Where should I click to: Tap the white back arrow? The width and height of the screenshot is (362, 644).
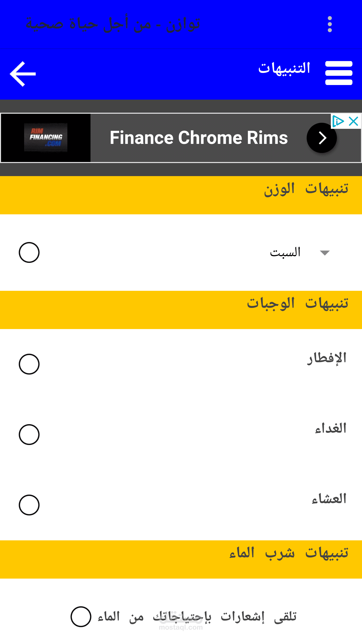(23, 74)
